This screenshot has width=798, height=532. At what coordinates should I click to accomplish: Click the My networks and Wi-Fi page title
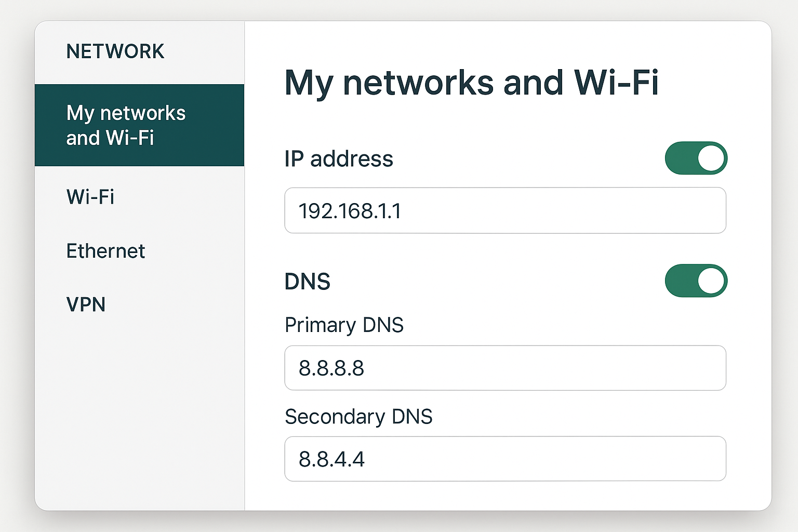472,83
